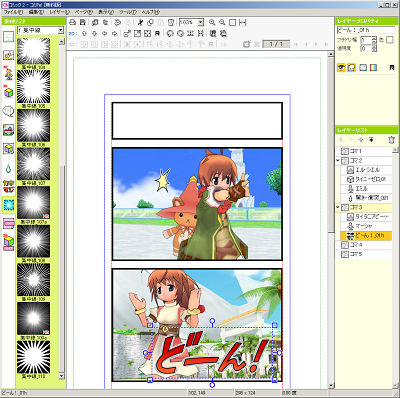Choose the 集中線_106 thumbnail
Viewport: 400px width, 398px height.
[33, 125]
